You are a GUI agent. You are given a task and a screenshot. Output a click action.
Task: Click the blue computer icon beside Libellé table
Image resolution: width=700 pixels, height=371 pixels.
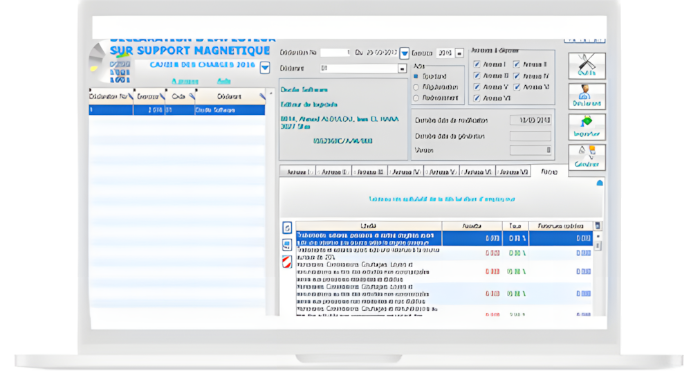click(287, 245)
